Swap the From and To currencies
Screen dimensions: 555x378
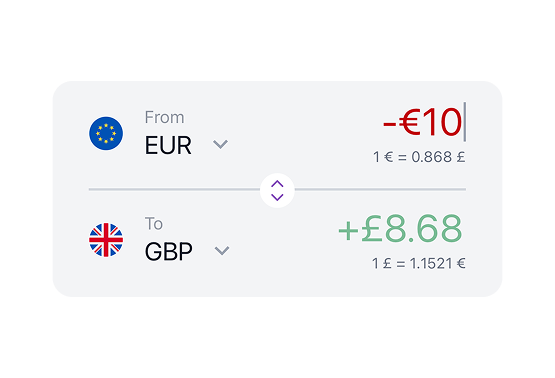[x=277, y=190]
